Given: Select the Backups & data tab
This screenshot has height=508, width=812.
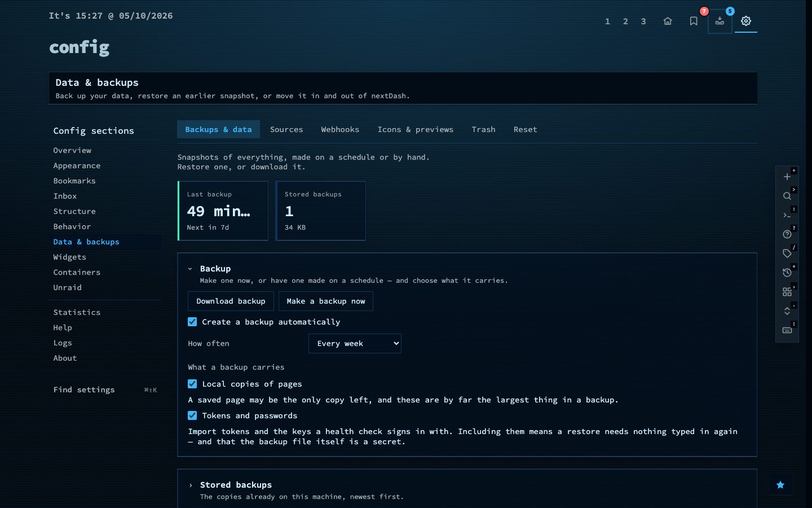Looking at the screenshot, I should click(x=218, y=129).
